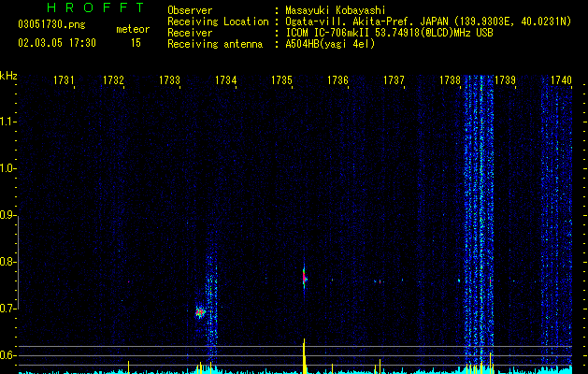The height and width of the screenshot is (374, 588).
Task: Click the date stamp 02.03.05 17:30
Action: click(x=57, y=43)
